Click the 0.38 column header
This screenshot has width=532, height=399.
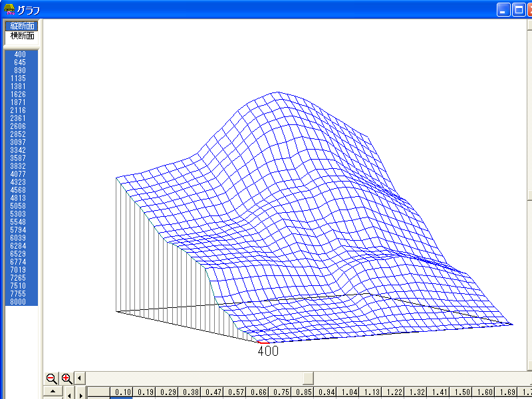pos(190,392)
